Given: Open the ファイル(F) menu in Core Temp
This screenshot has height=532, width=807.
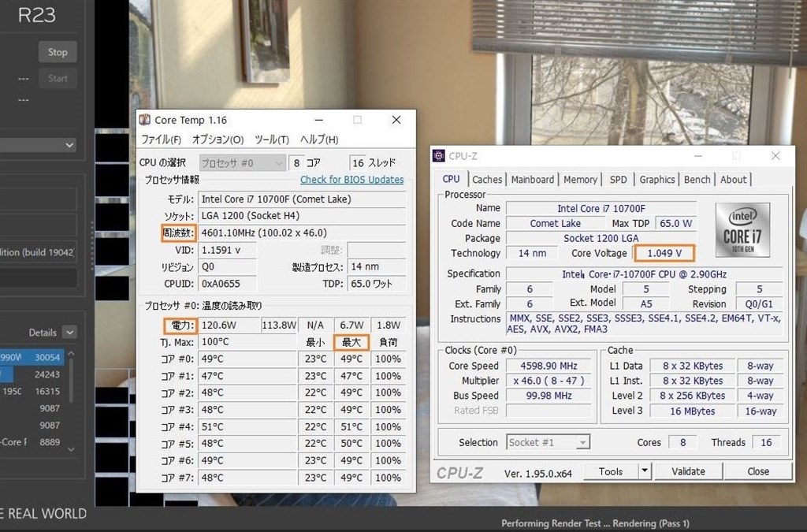Looking at the screenshot, I should (161, 140).
